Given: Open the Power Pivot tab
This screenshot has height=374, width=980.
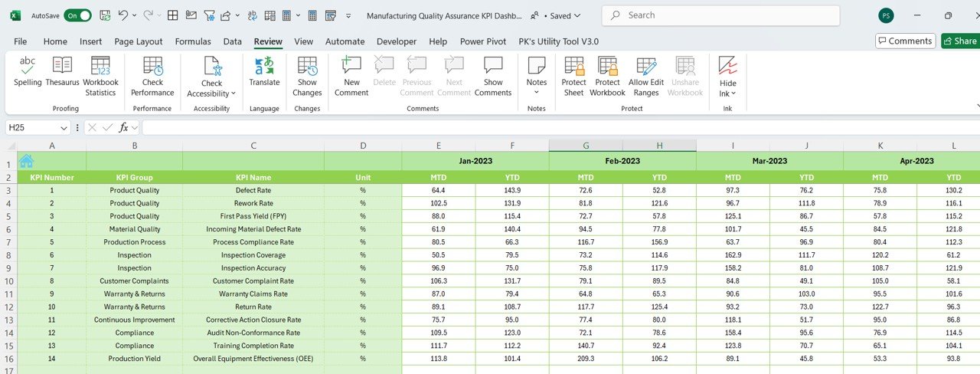Looking at the screenshot, I should (483, 41).
